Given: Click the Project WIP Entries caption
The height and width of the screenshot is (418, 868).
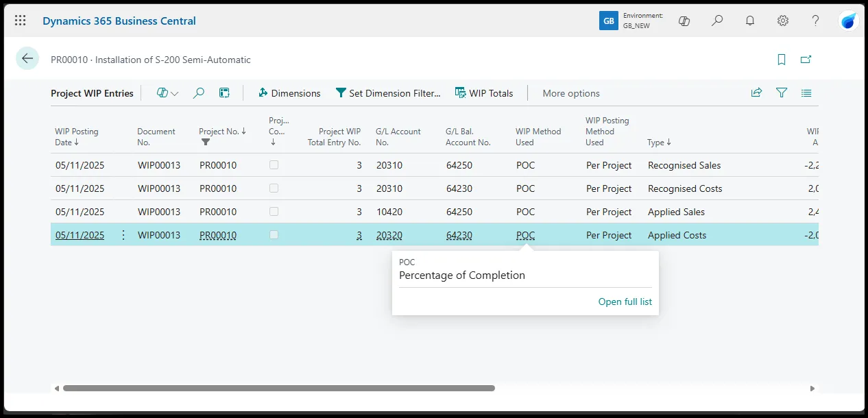Looking at the screenshot, I should 92,93.
